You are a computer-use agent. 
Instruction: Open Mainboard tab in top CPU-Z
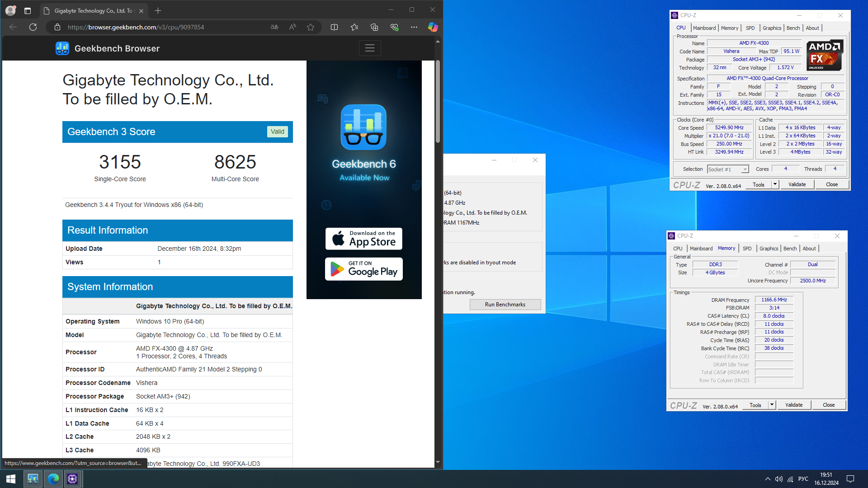click(x=704, y=28)
